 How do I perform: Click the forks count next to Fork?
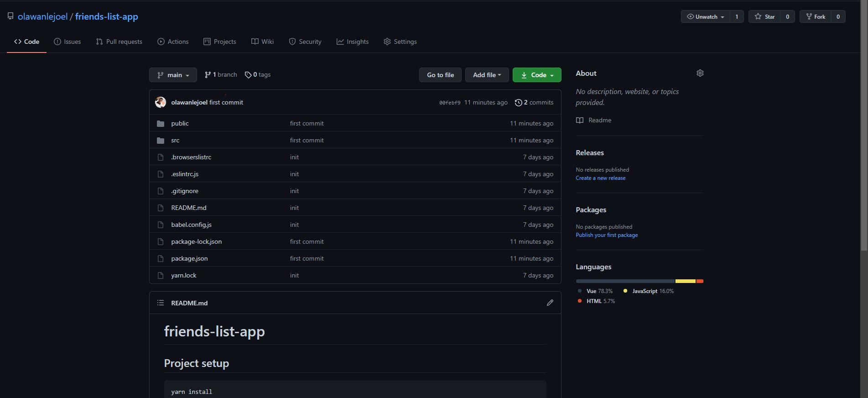(838, 16)
